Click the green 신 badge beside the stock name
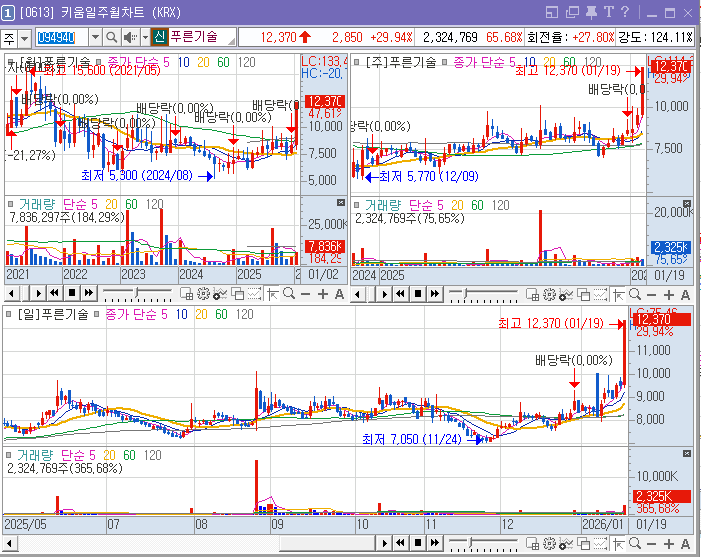Image resolution: width=701 pixels, height=557 pixels. pos(160,37)
